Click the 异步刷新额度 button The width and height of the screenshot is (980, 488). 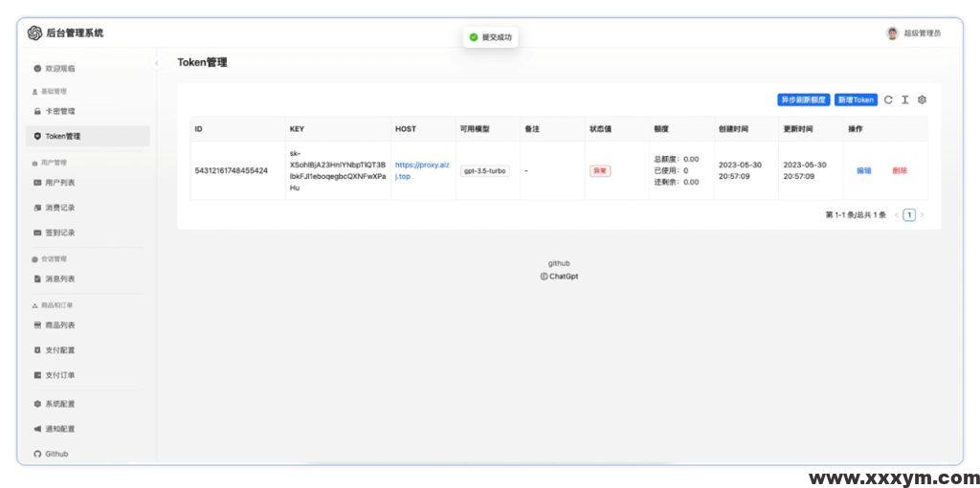[x=803, y=100]
